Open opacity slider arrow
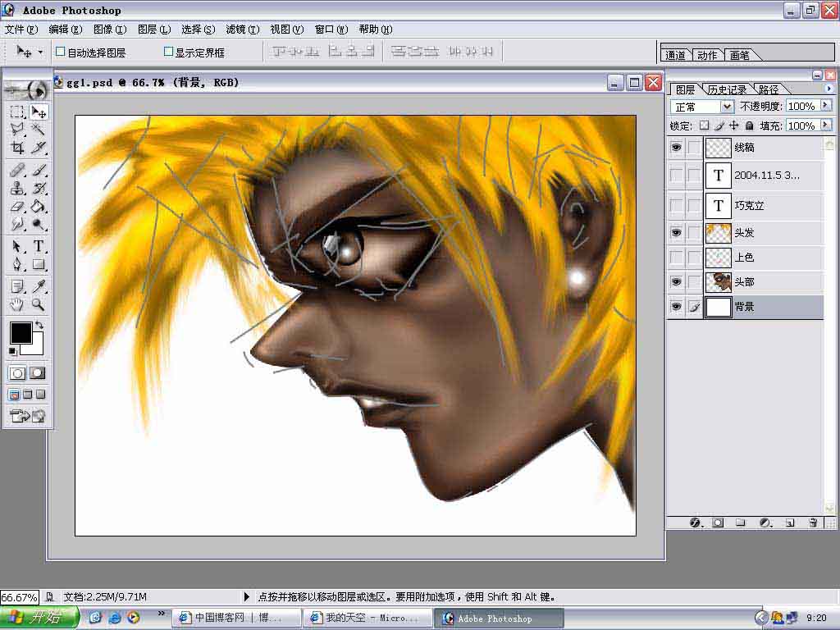 click(825, 106)
